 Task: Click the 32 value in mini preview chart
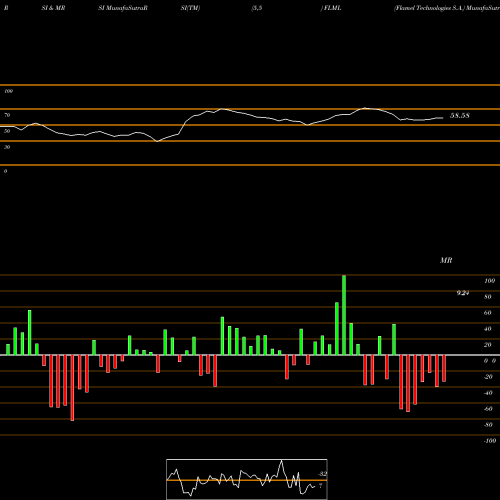tap(322, 474)
